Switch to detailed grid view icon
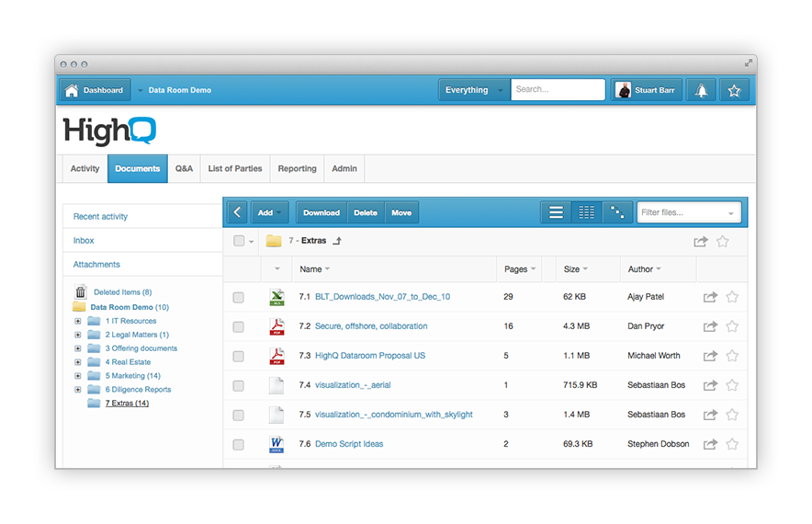 point(586,212)
